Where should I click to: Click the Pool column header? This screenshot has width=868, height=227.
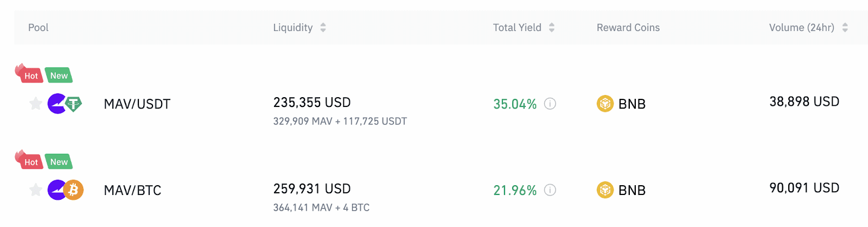39,28
